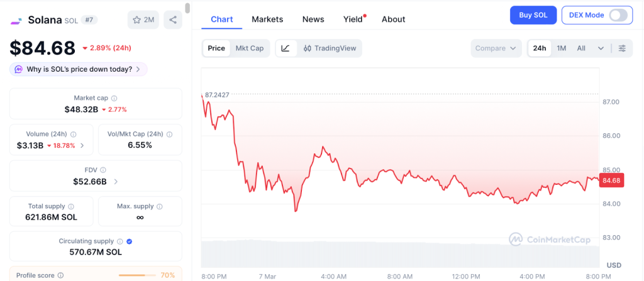Open chart settings sliders icon
644x281 pixels.
622,48
